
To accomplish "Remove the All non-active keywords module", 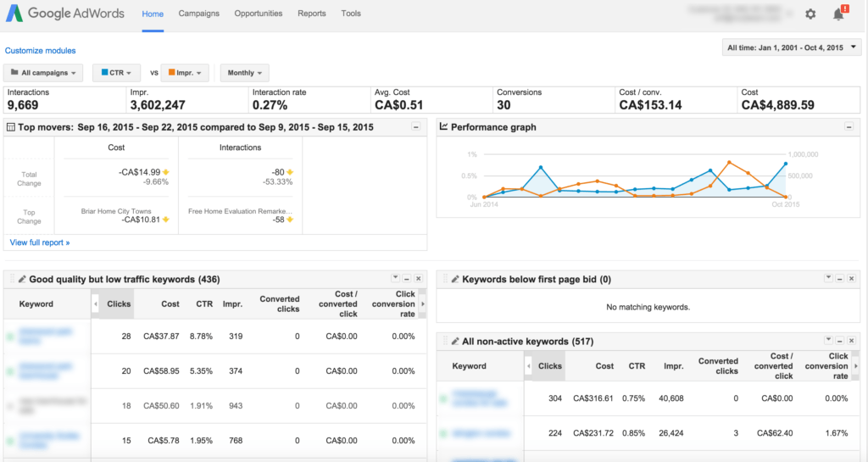I will tap(849, 342).
